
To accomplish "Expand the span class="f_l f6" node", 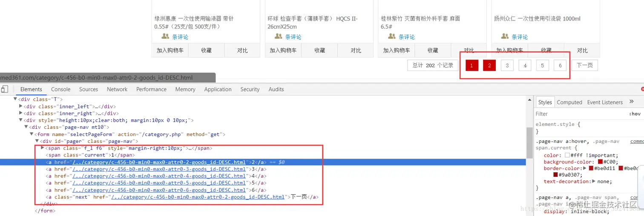I will tap(42, 148).
